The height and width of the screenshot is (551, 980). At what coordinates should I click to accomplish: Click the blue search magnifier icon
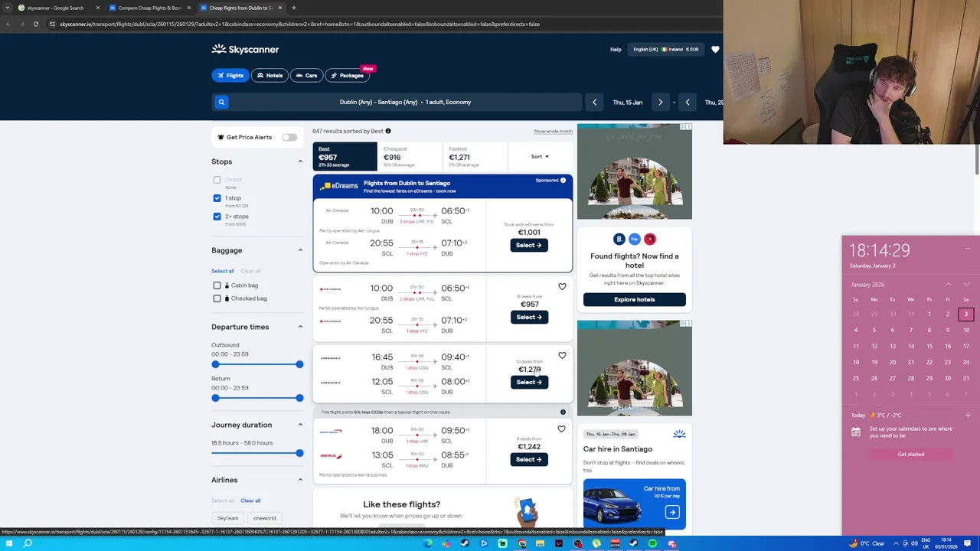(221, 102)
